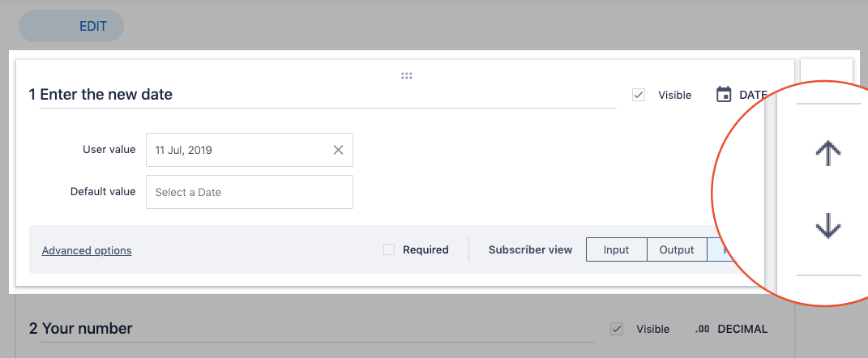Click the move up arrow icon
Screen dimensions: 868x358
(x=827, y=153)
